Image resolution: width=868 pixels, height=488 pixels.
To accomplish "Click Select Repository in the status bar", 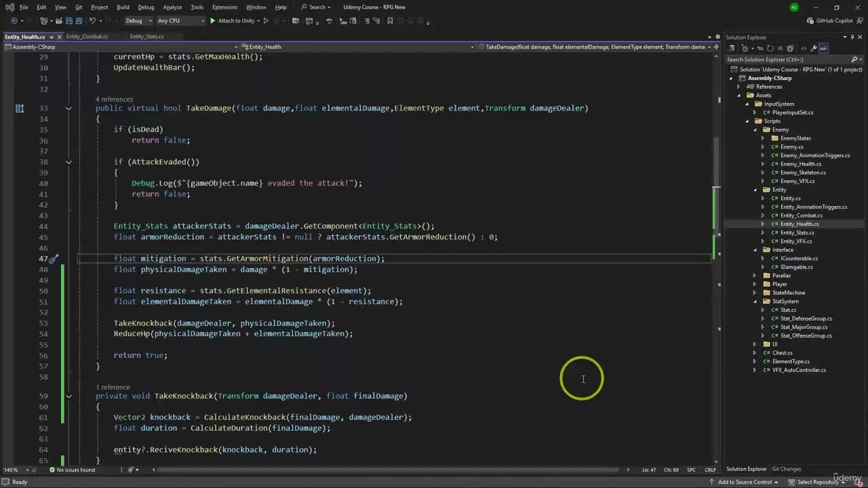I will tap(818, 482).
